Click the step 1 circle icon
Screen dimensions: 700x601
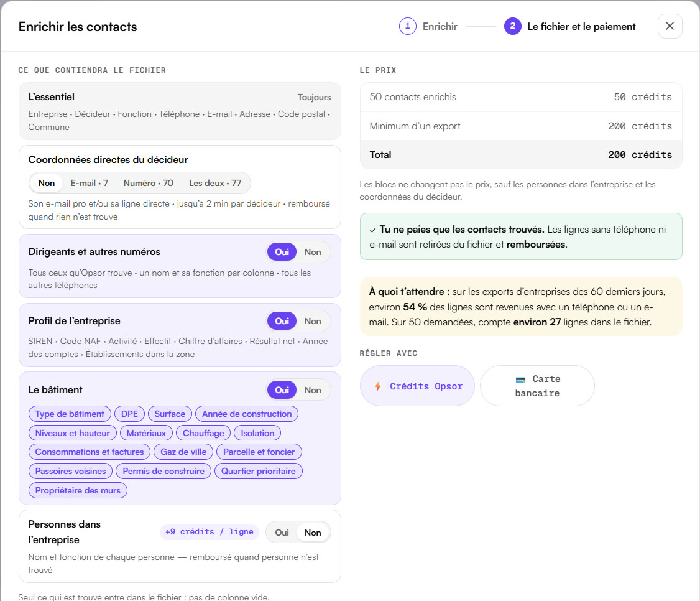point(408,26)
